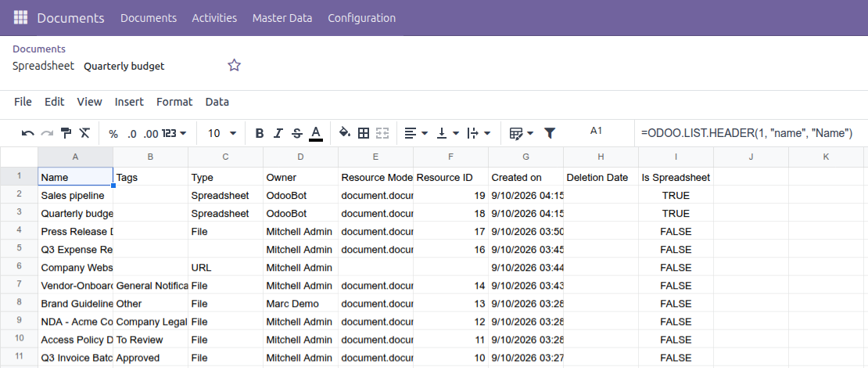Screen dimensions: 868x368
Task: Open the horizontal align dropdown
Action: click(x=416, y=133)
